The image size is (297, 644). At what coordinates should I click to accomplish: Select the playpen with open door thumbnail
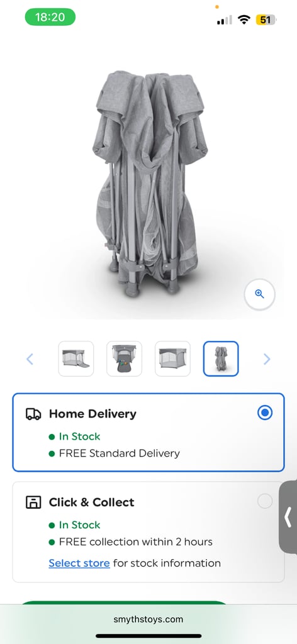click(x=76, y=358)
